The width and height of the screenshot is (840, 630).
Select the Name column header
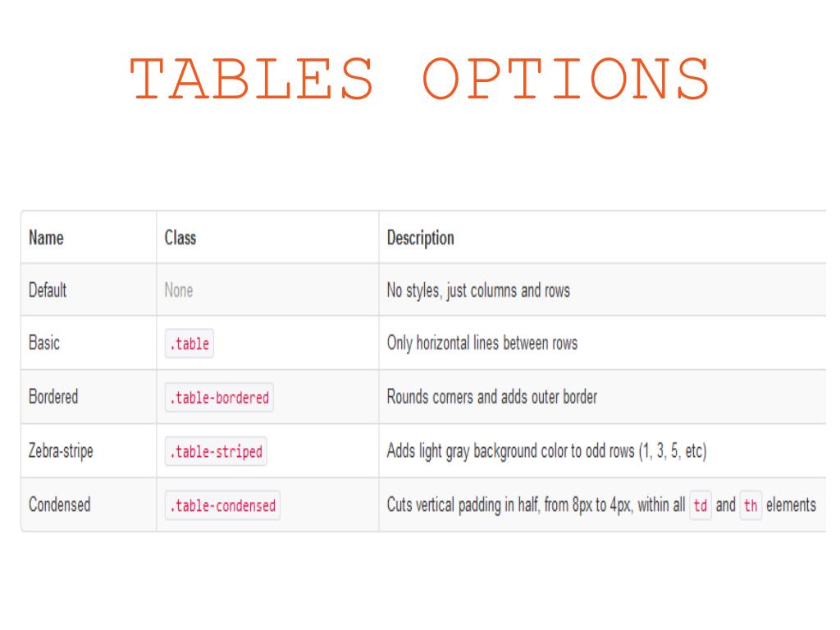46,237
